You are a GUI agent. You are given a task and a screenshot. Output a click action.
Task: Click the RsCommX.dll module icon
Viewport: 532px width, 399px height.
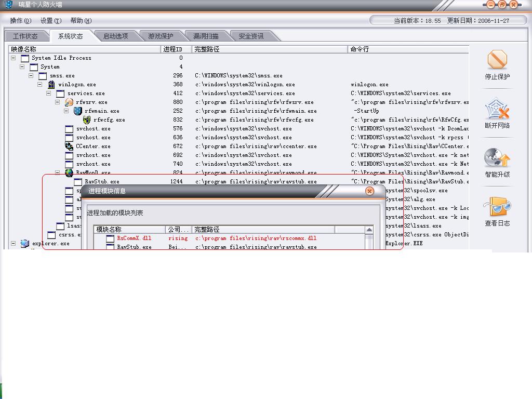click(110, 238)
